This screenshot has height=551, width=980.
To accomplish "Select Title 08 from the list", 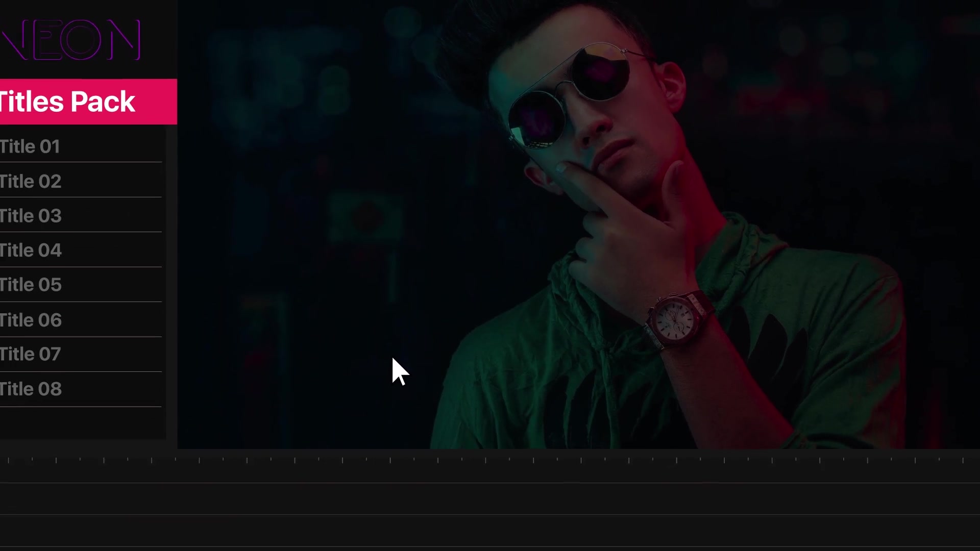I will [81, 389].
